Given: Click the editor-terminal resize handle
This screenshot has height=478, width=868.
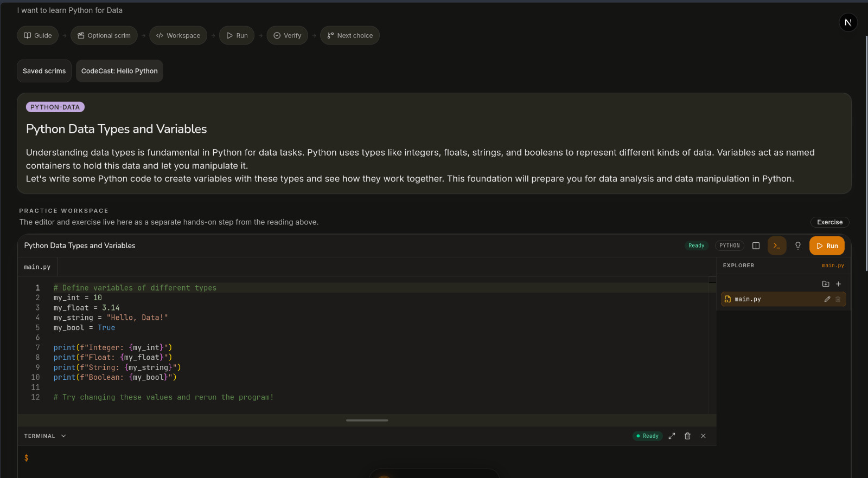Looking at the screenshot, I should coord(367,421).
